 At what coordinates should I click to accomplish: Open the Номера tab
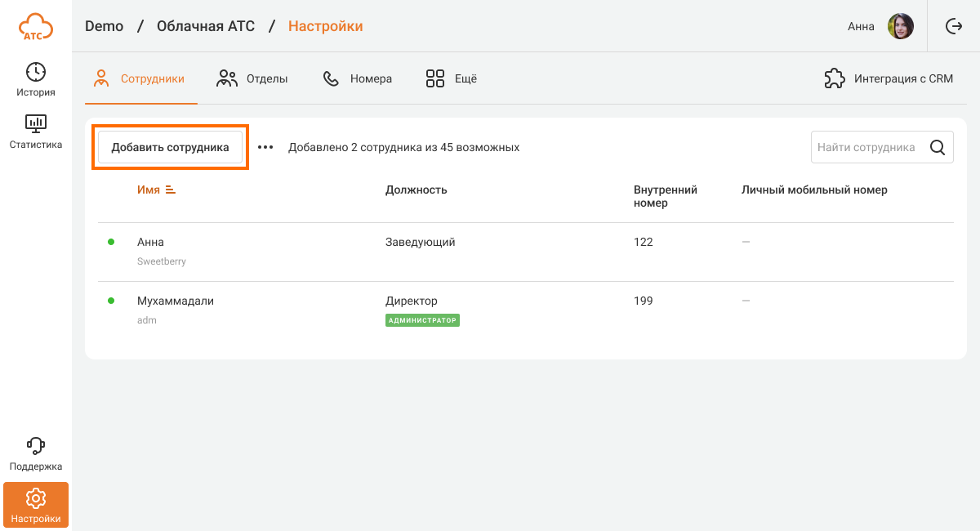(358, 79)
